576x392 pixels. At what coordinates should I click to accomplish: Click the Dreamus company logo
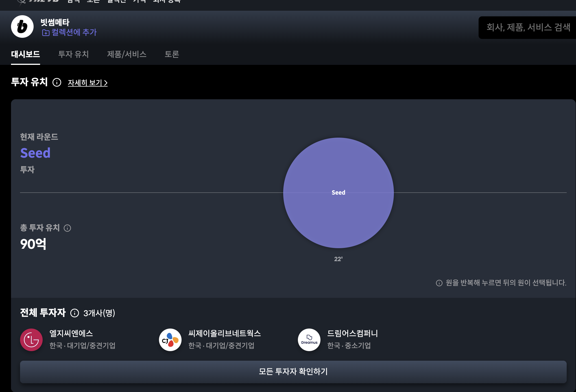pos(309,340)
